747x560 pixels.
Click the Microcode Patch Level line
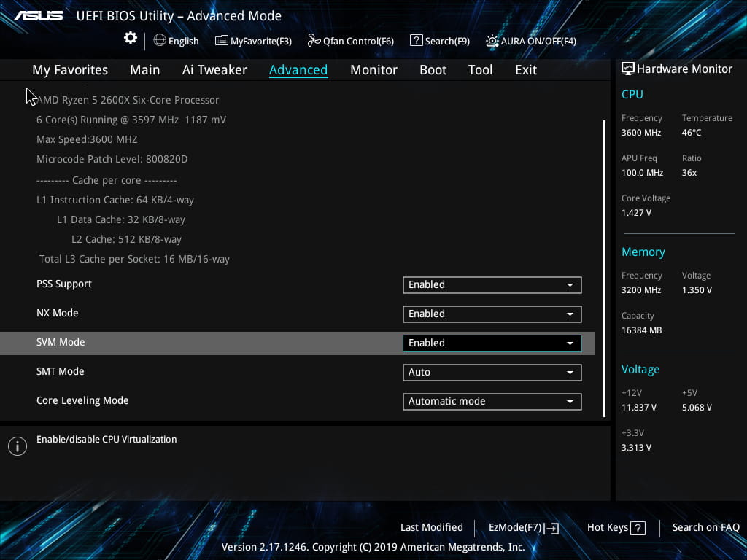tap(112, 159)
